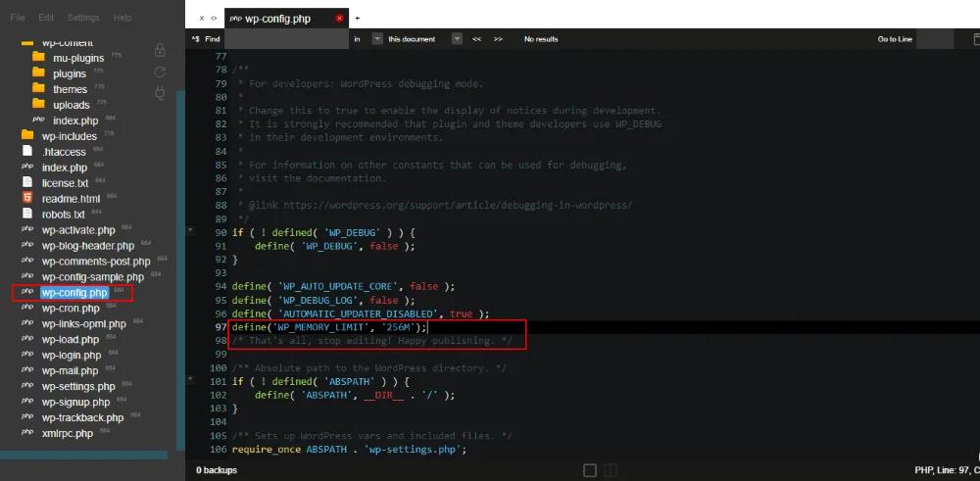This screenshot has height=481, width=980.
Task: Click the lock icon in the sidebar
Action: click(x=160, y=51)
